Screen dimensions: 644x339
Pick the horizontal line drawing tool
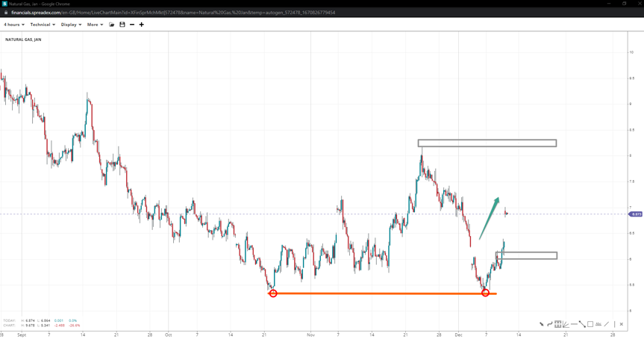point(574,324)
